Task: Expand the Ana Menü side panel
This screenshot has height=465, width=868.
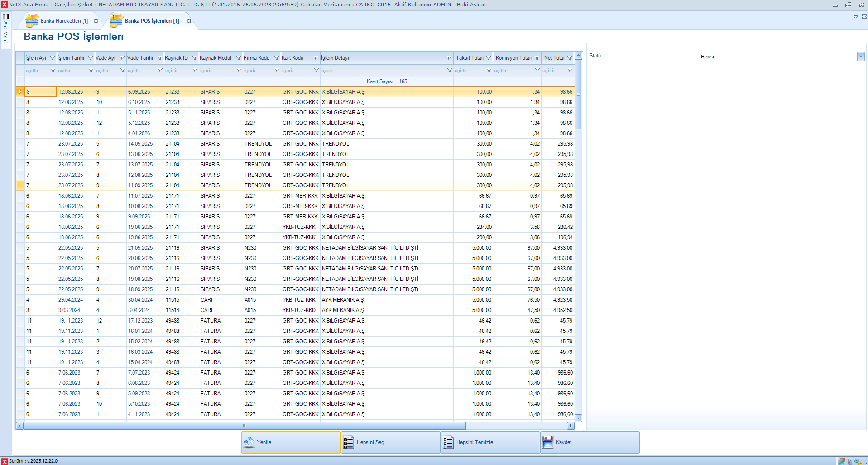Action: tap(5, 30)
